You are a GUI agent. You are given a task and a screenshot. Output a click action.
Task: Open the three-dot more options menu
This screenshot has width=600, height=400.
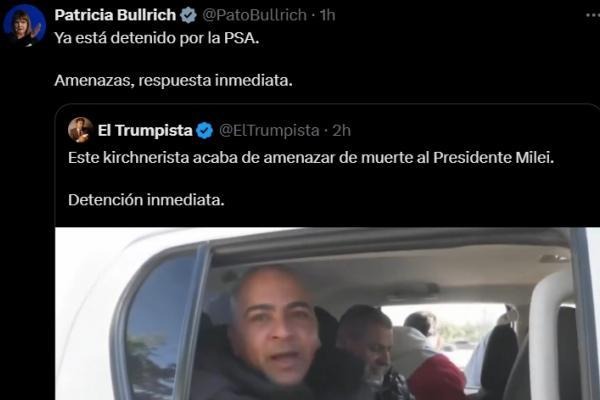(593, 15)
